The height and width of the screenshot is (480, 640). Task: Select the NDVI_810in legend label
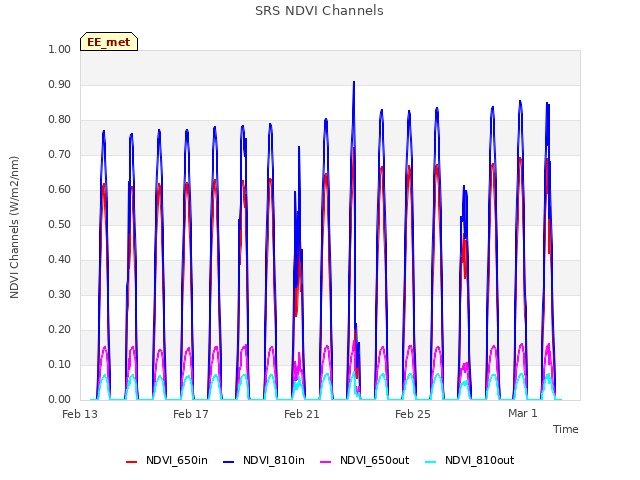coord(273,460)
